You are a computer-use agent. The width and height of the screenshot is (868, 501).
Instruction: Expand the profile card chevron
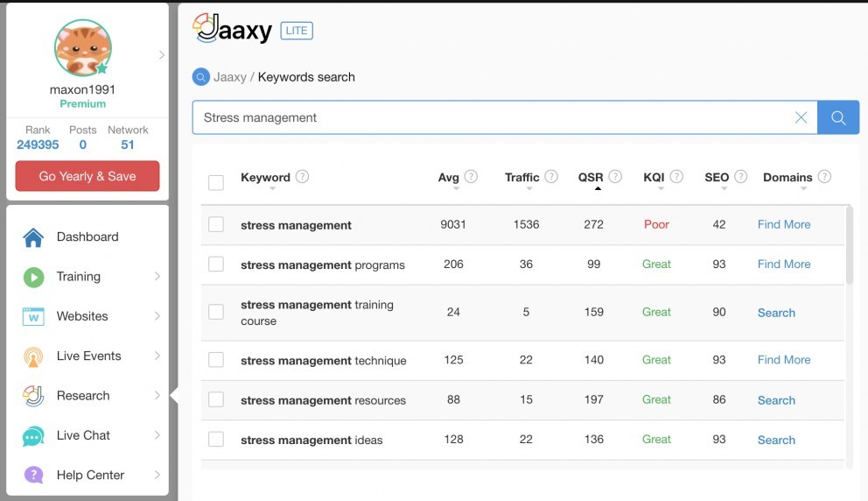(x=162, y=55)
